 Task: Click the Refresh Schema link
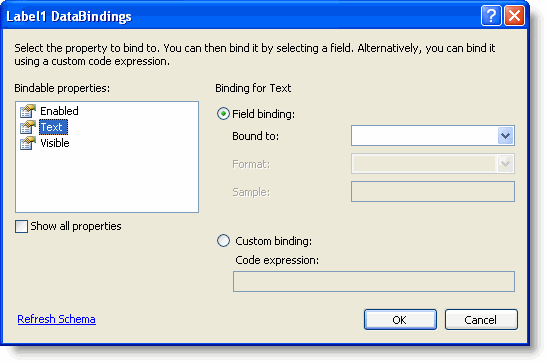point(56,319)
